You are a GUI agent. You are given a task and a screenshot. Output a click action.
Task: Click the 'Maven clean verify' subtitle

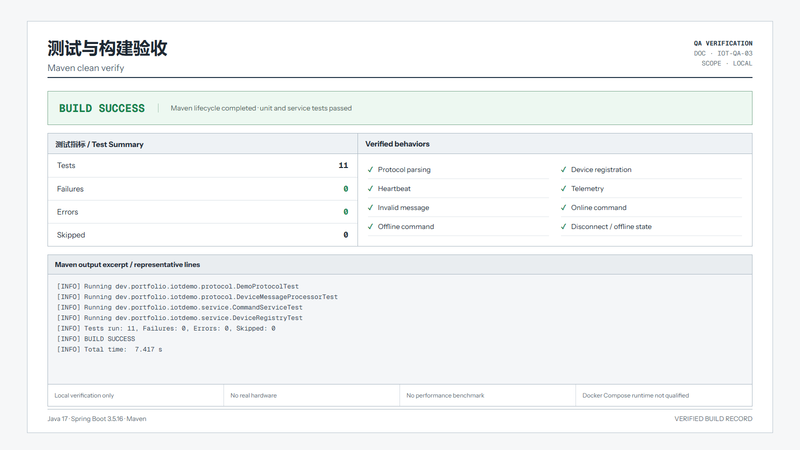point(86,68)
